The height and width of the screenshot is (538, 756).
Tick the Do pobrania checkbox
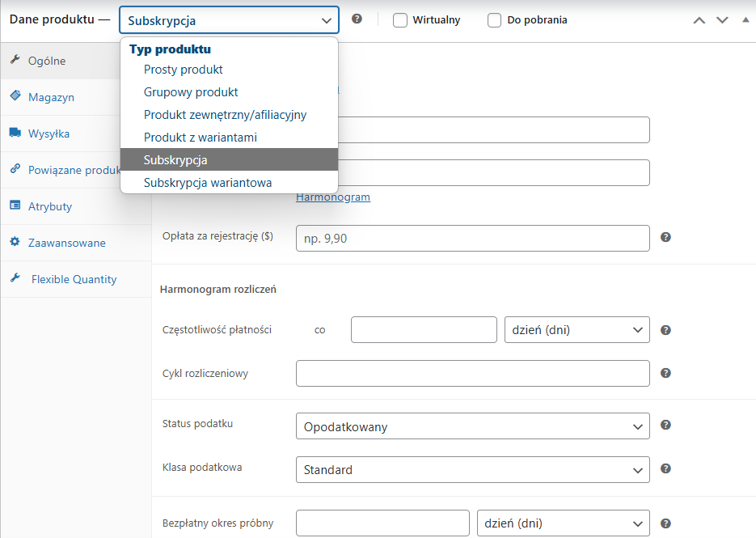click(494, 20)
